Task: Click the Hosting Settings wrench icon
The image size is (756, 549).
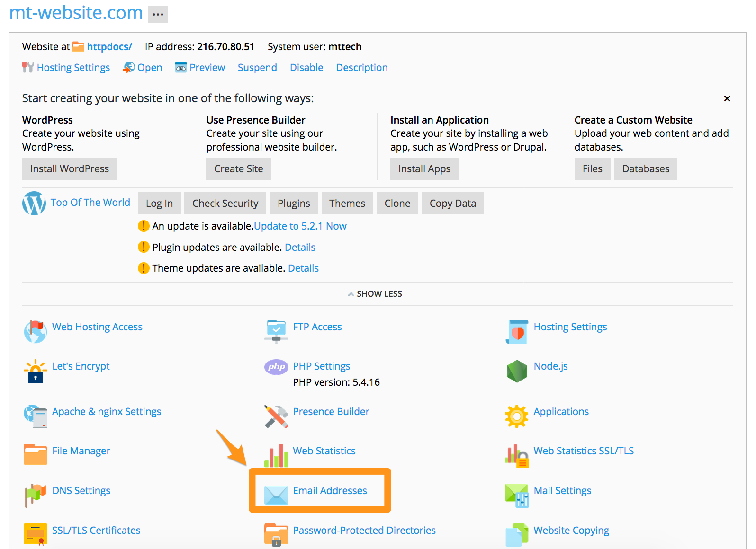Action: coord(28,67)
